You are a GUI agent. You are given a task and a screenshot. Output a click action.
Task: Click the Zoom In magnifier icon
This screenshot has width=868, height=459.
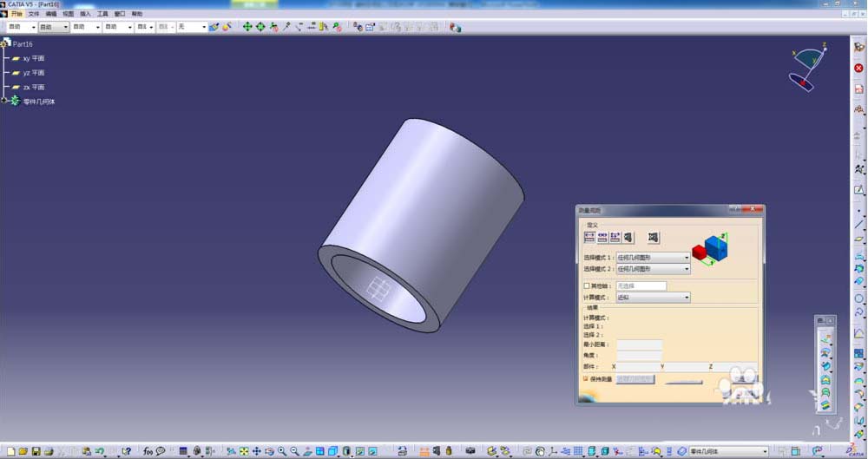[282, 451]
